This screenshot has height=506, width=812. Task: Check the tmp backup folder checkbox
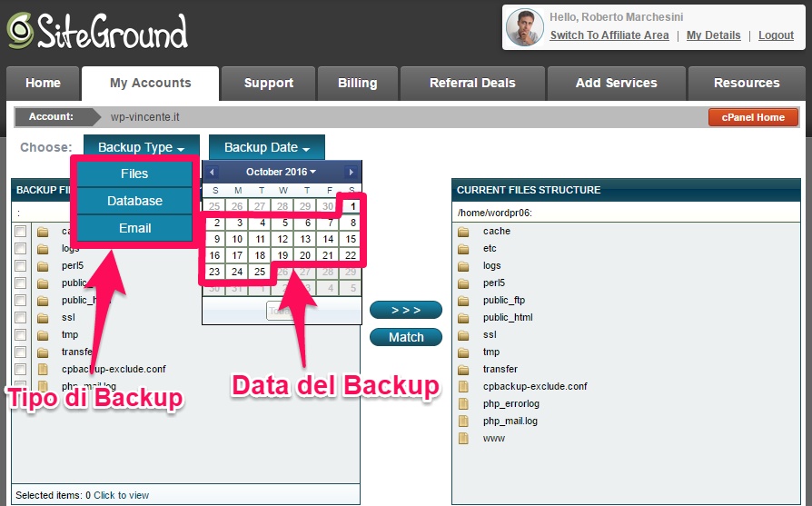click(20, 334)
